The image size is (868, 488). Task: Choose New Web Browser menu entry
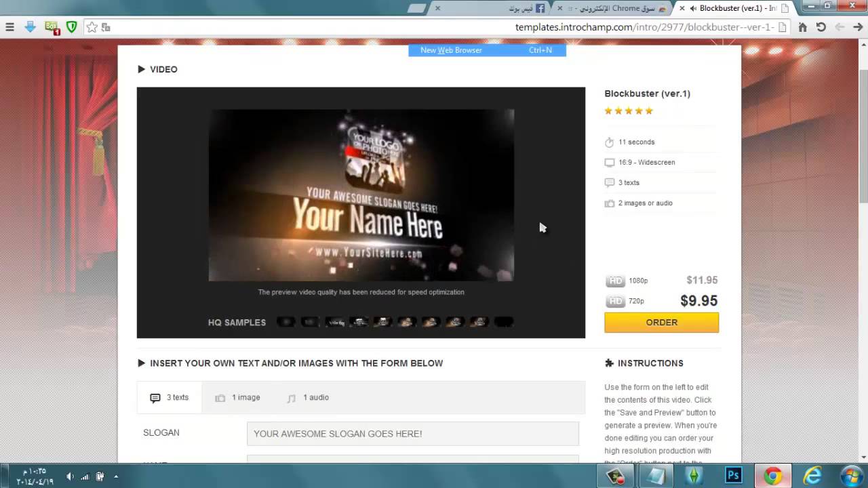[x=487, y=50]
